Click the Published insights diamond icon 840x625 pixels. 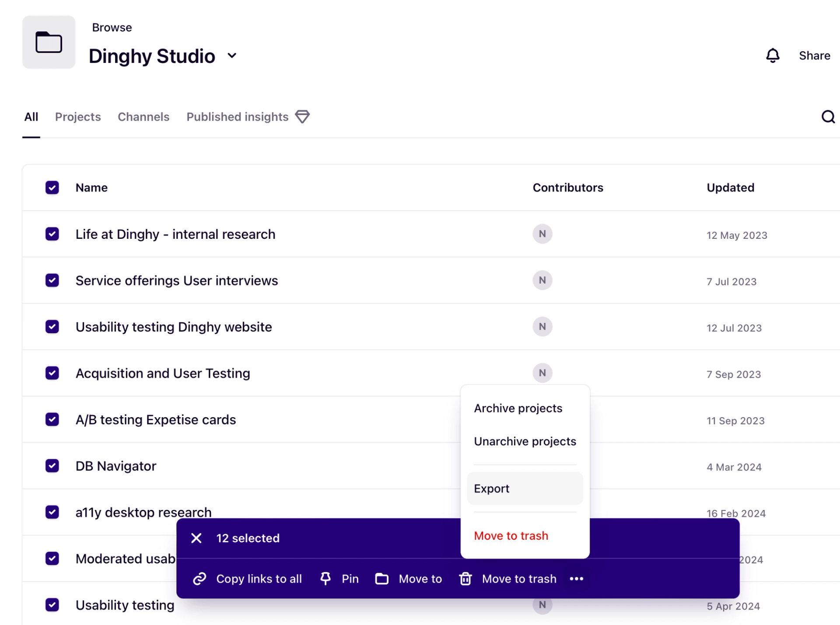click(x=302, y=117)
